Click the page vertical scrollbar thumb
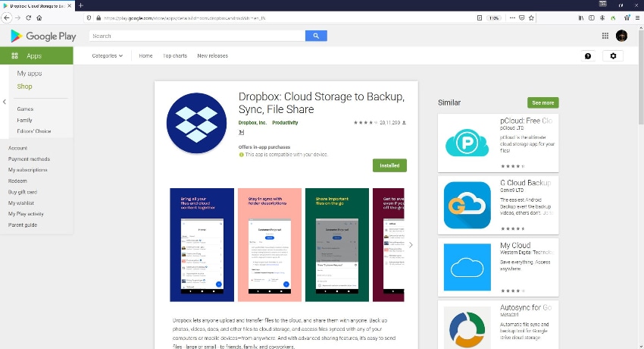The image size is (644, 349). click(641, 76)
